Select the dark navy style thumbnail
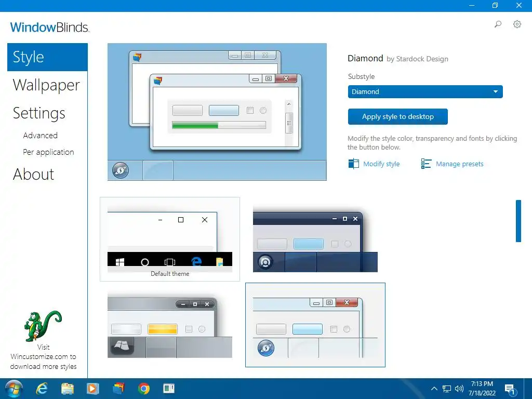 click(315, 239)
